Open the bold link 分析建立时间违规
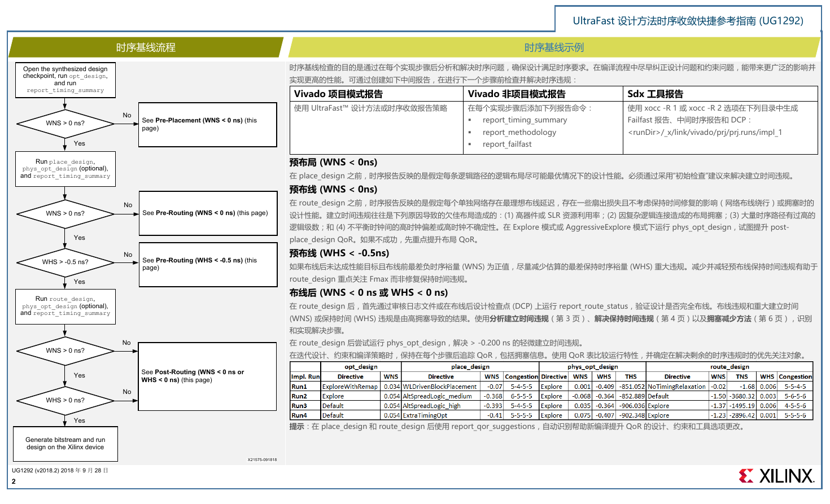Image resolution: width=830 pixels, height=504 pixels. [519, 319]
